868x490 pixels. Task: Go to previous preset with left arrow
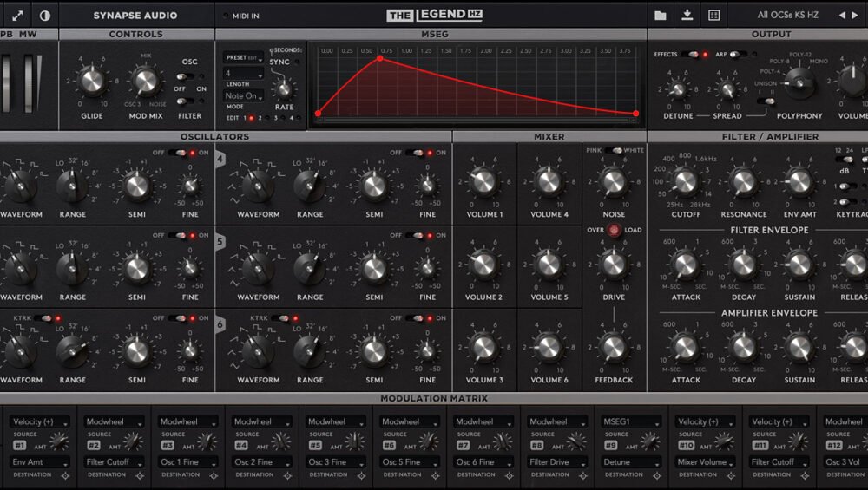(x=842, y=16)
